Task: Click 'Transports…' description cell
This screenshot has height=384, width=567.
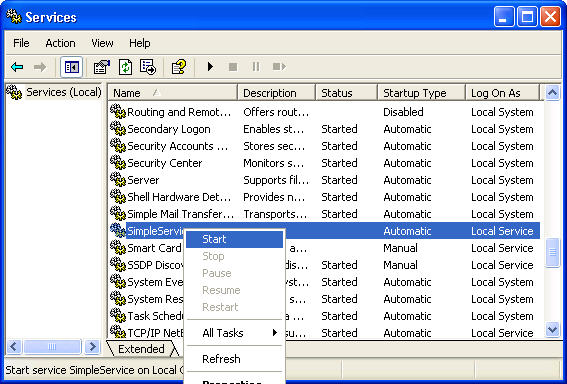Action: 275,214
